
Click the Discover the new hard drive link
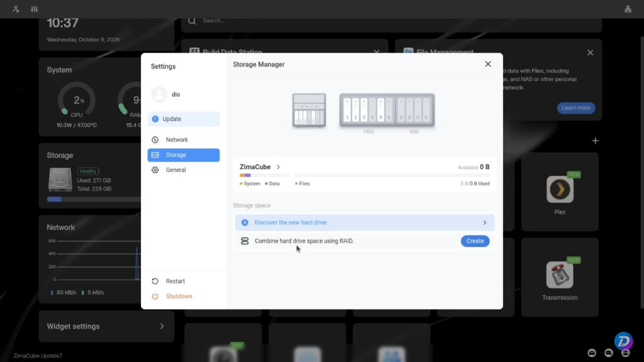click(291, 222)
